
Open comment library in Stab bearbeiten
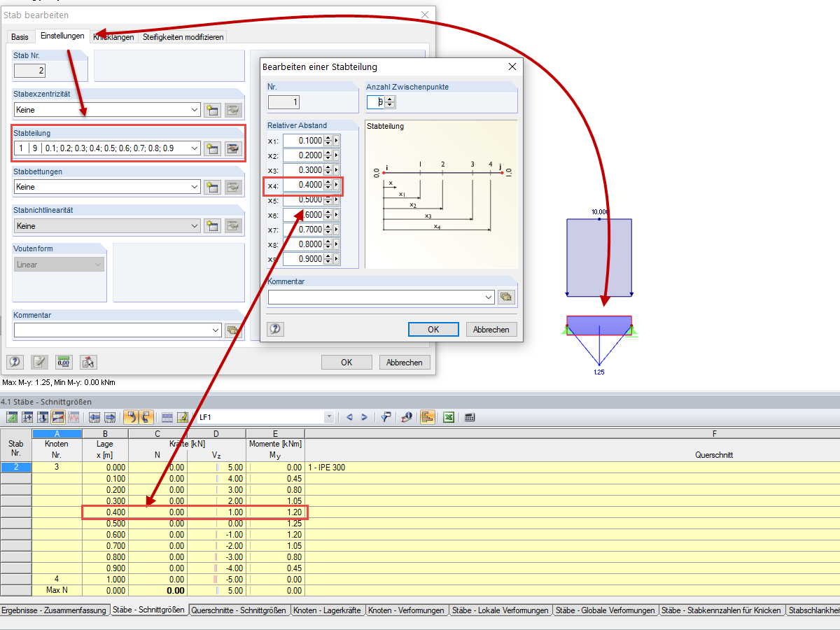point(233,330)
